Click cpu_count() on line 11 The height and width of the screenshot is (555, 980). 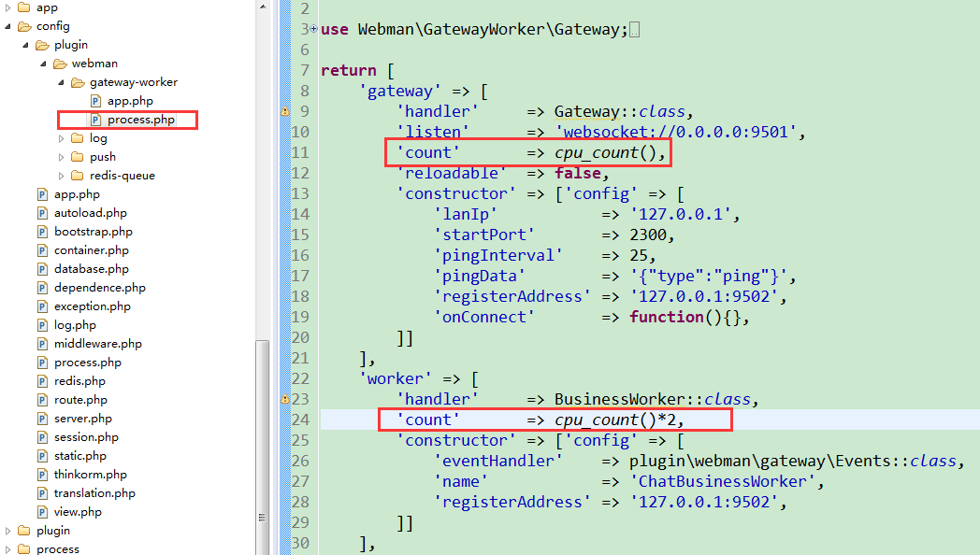[606, 153]
